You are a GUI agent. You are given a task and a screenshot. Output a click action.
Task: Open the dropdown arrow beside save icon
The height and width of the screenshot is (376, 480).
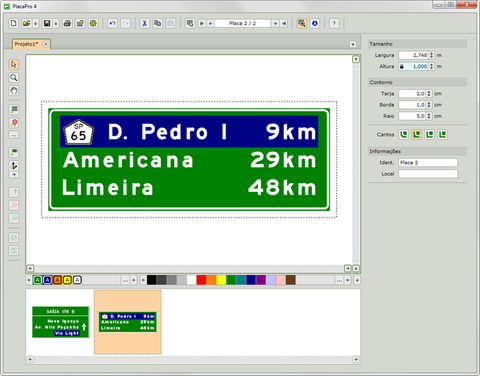[56, 23]
